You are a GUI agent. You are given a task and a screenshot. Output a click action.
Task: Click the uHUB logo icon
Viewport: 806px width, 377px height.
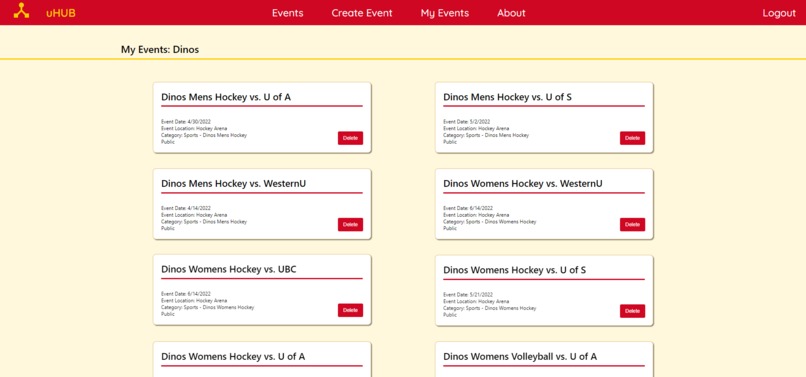tap(21, 11)
